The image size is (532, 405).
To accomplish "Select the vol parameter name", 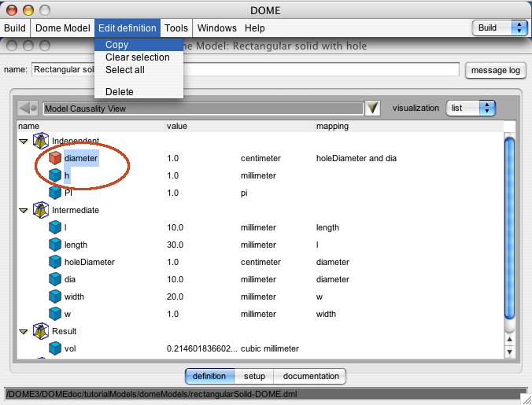I will 70,348.
